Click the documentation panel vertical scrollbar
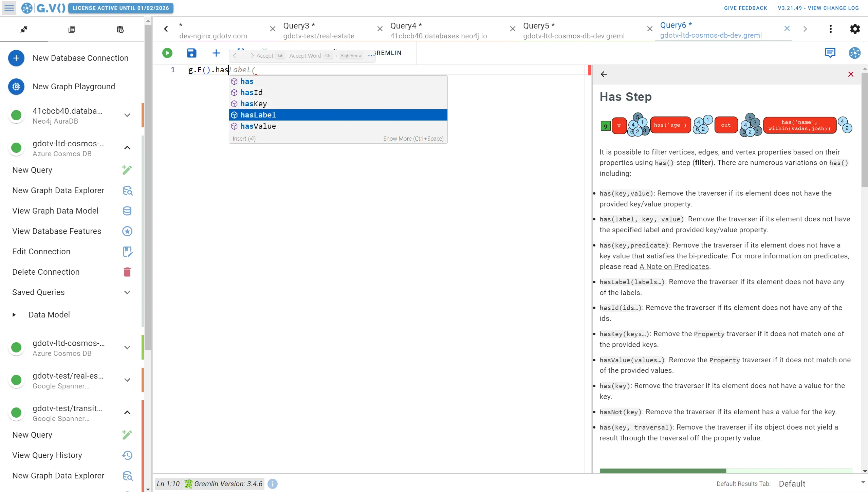This screenshot has width=868, height=492. click(865, 129)
